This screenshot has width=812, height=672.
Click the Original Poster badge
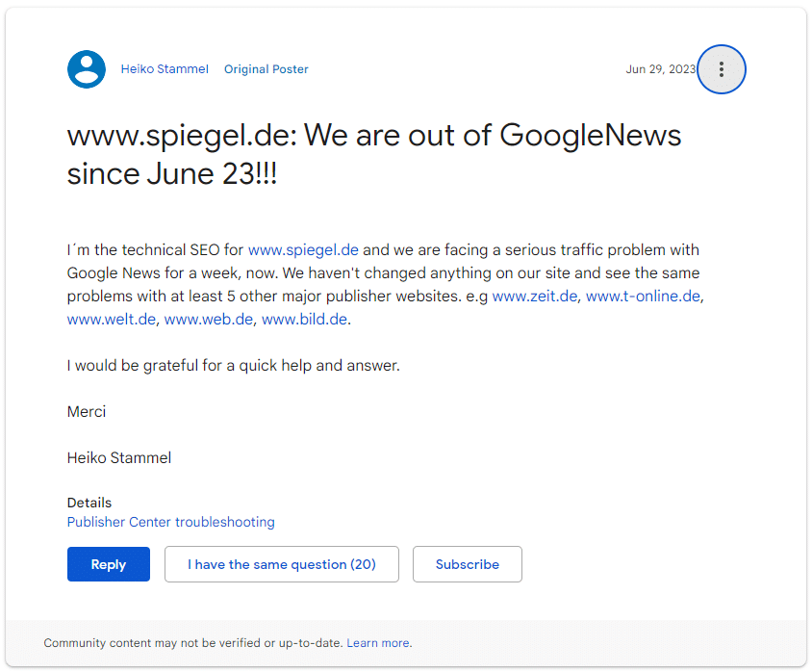266,69
